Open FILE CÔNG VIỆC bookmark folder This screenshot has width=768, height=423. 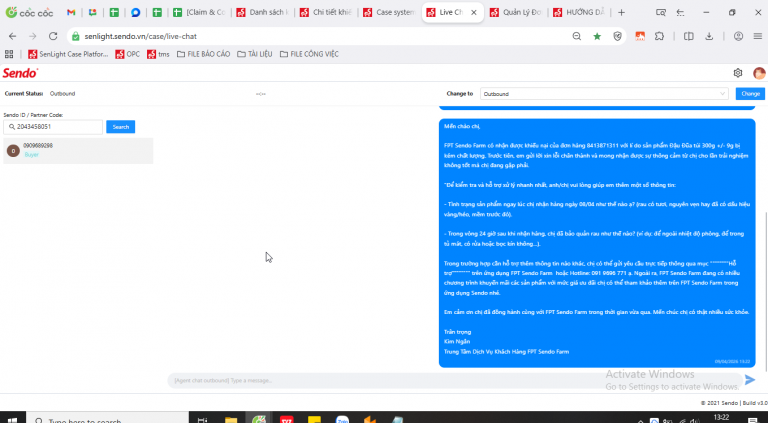coord(309,54)
